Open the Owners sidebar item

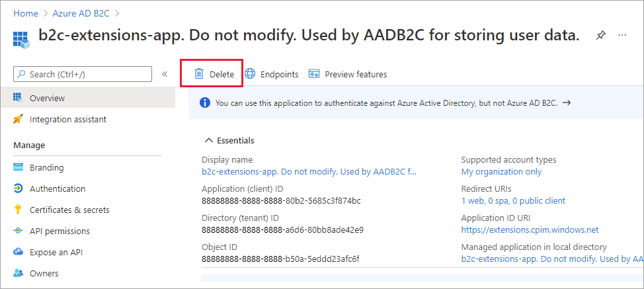tap(44, 273)
